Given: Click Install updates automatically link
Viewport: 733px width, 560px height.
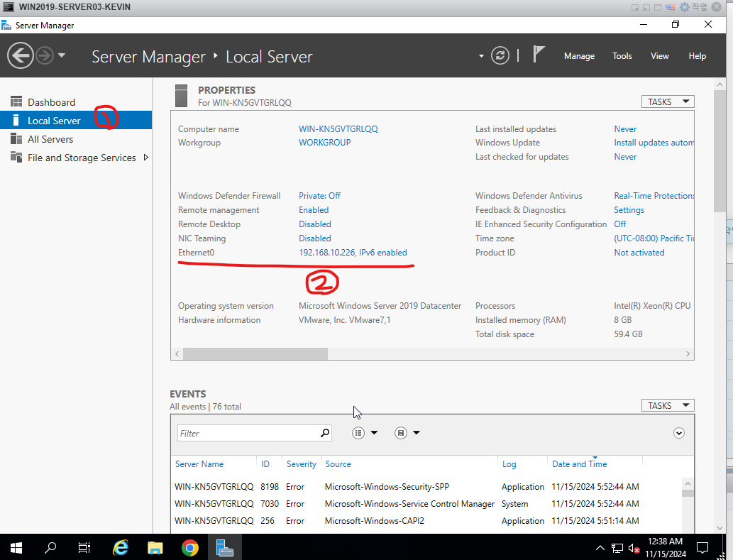Looking at the screenshot, I should coord(654,143).
